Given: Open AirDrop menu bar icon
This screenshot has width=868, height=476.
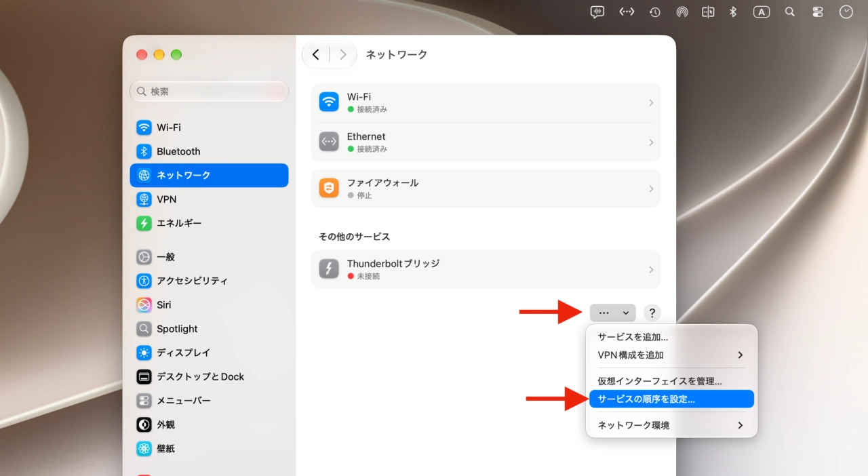Looking at the screenshot, I should click(682, 12).
